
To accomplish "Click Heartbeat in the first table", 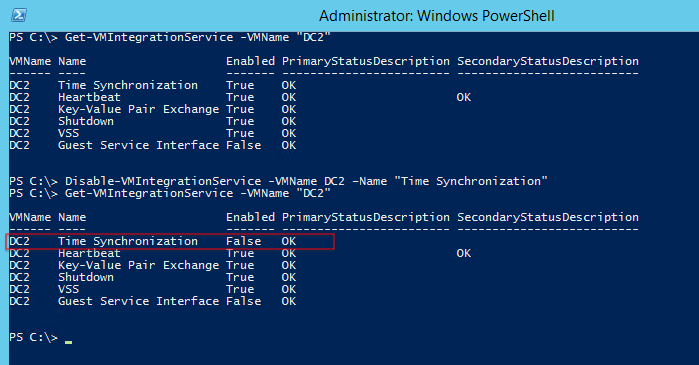I will coord(89,97).
